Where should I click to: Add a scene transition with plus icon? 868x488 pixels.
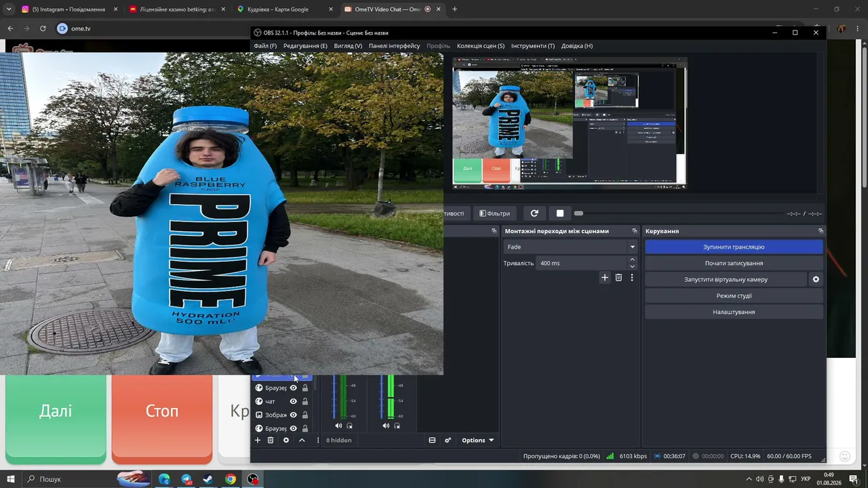(605, 277)
